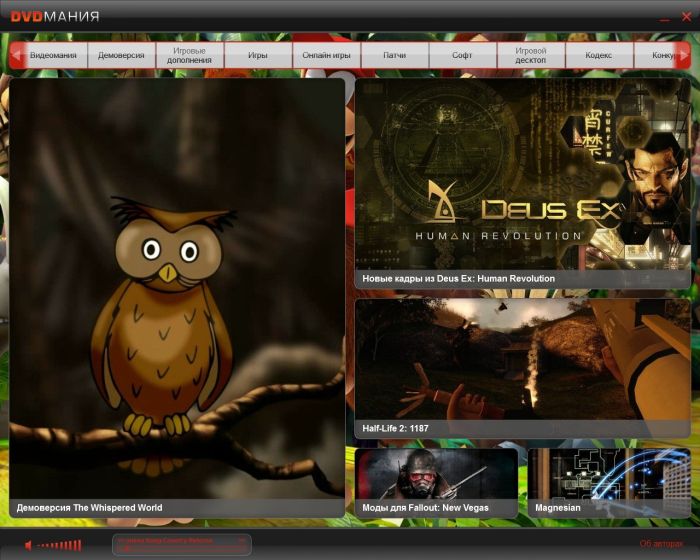Open the Демоверсия section
700x560 pixels.
pyautogui.click(x=121, y=55)
